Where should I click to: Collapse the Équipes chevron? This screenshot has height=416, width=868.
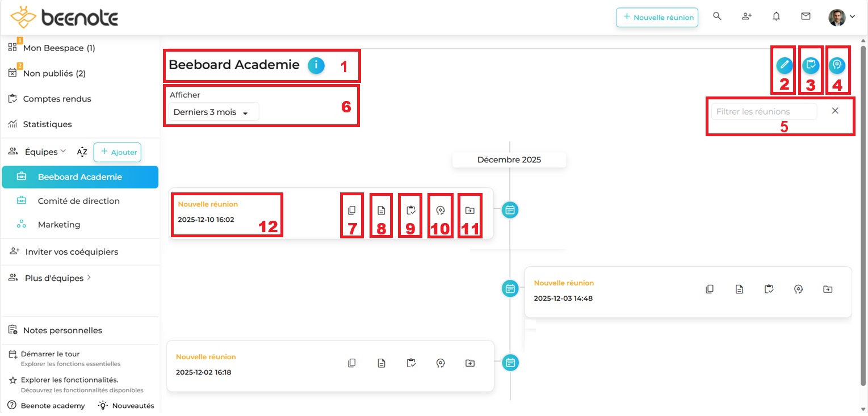pyautogui.click(x=64, y=151)
